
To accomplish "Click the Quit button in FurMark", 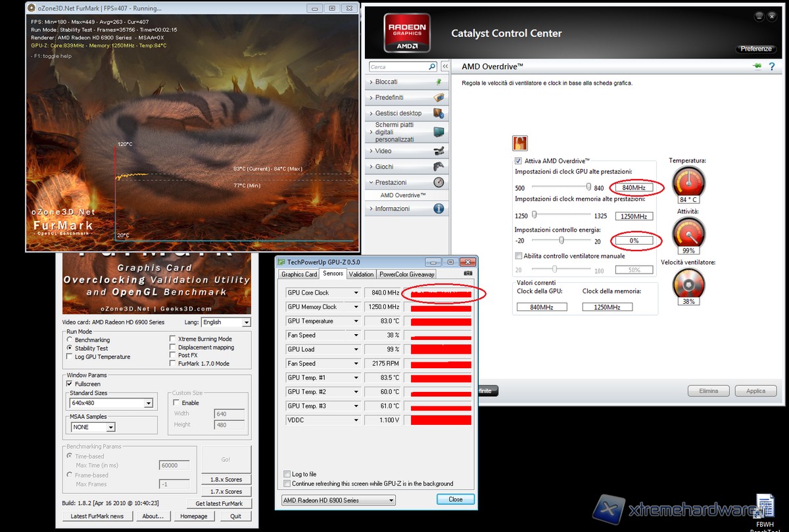I will (235, 516).
